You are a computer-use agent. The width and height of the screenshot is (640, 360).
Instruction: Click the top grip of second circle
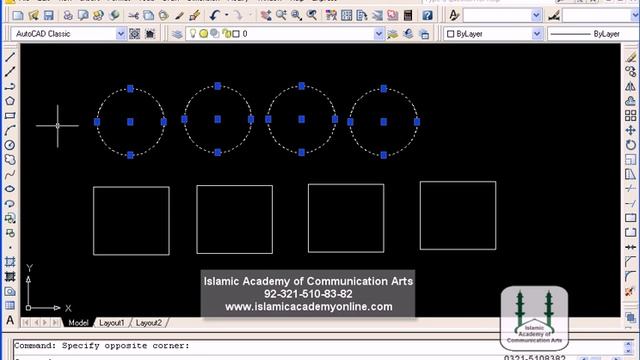[x=218, y=86]
